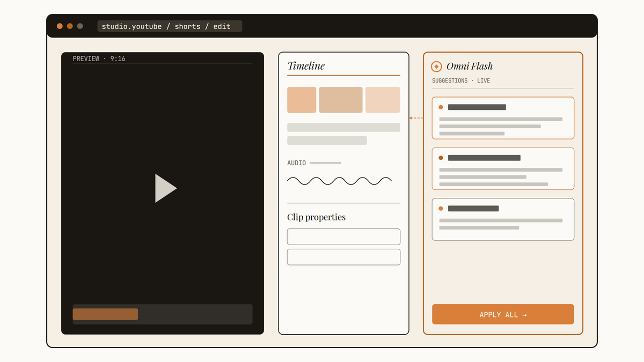The height and width of the screenshot is (362, 644).
Task: Open the third Omni Flash suggestion card
Action: pos(503,219)
